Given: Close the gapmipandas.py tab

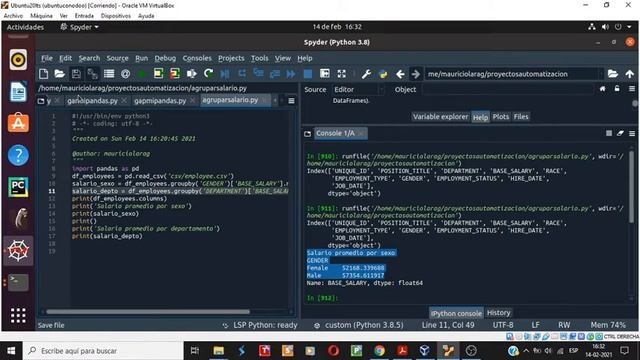Looking at the screenshot, I should (x=193, y=100).
